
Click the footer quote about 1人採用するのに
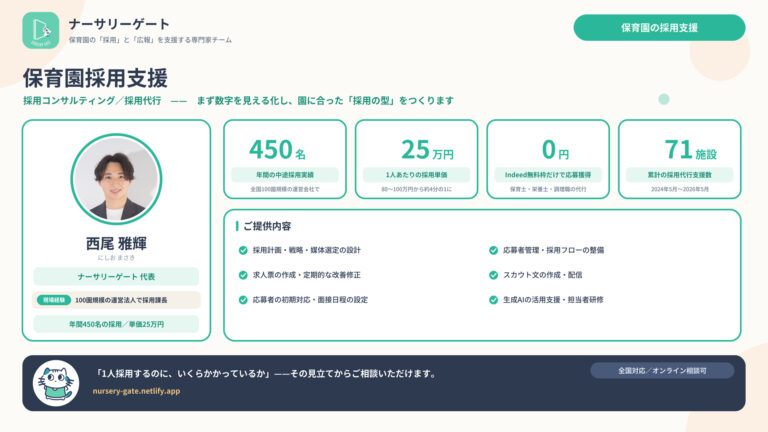tap(264, 374)
